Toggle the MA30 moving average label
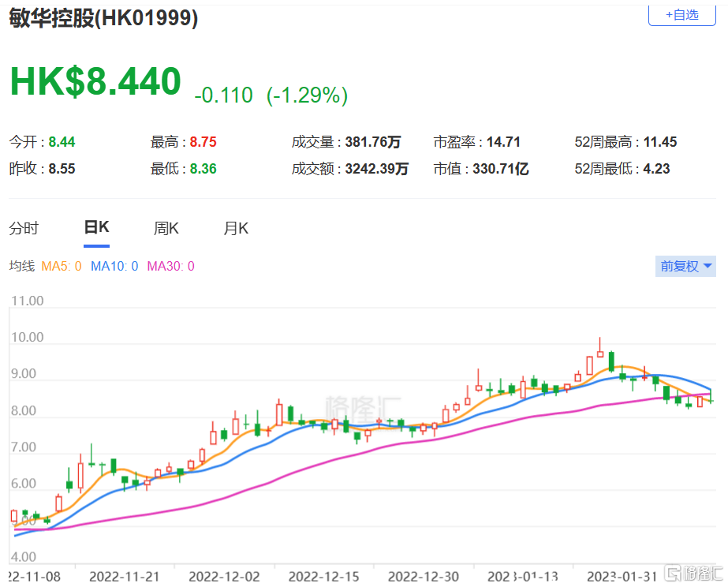 (170, 266)
